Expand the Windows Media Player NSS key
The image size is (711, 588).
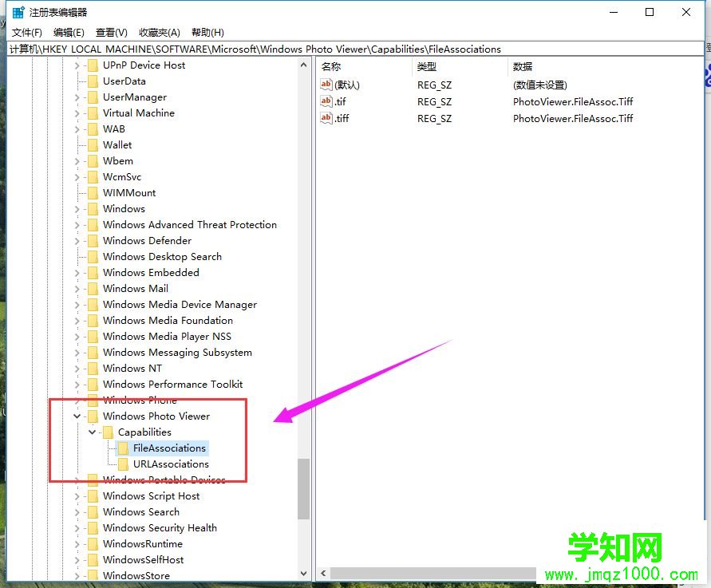[x=77, y=336]
